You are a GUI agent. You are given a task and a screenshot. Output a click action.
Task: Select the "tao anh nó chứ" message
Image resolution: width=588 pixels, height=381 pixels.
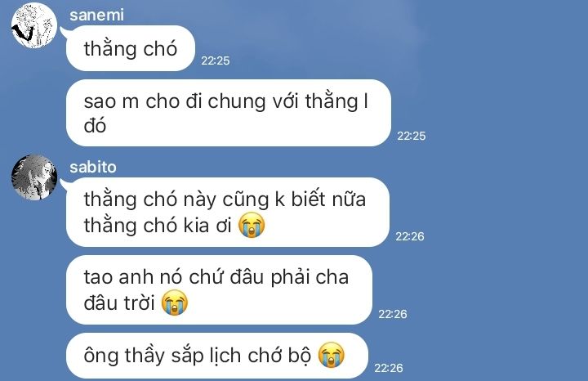pyautogui.click(x=220, y=289)
